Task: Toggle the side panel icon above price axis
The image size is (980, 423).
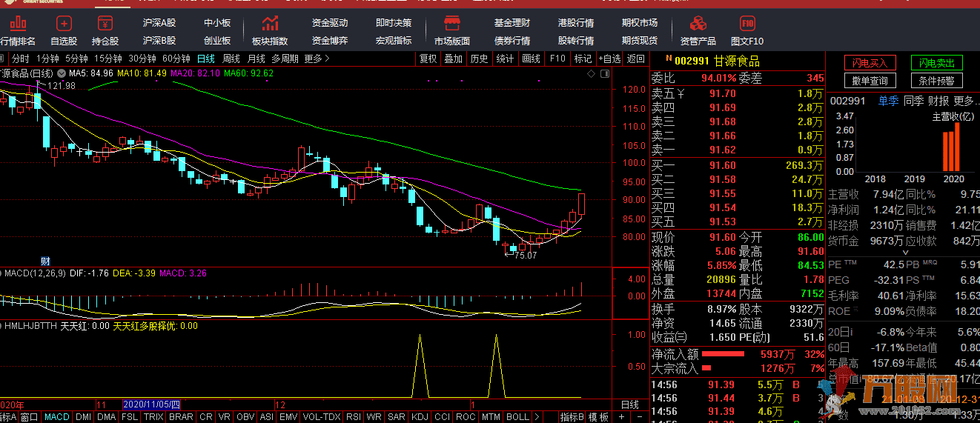Action: 606,74
